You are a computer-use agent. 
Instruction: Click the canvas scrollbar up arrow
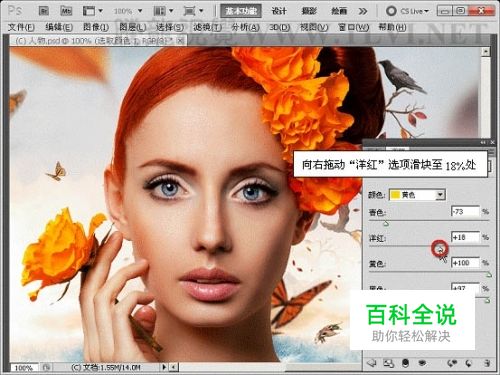point(486,52)
